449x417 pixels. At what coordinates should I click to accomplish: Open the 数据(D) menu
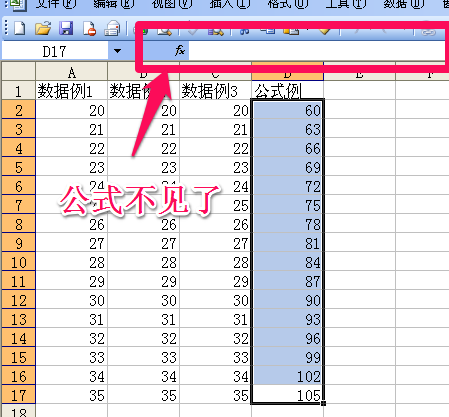tap(403, 3)
